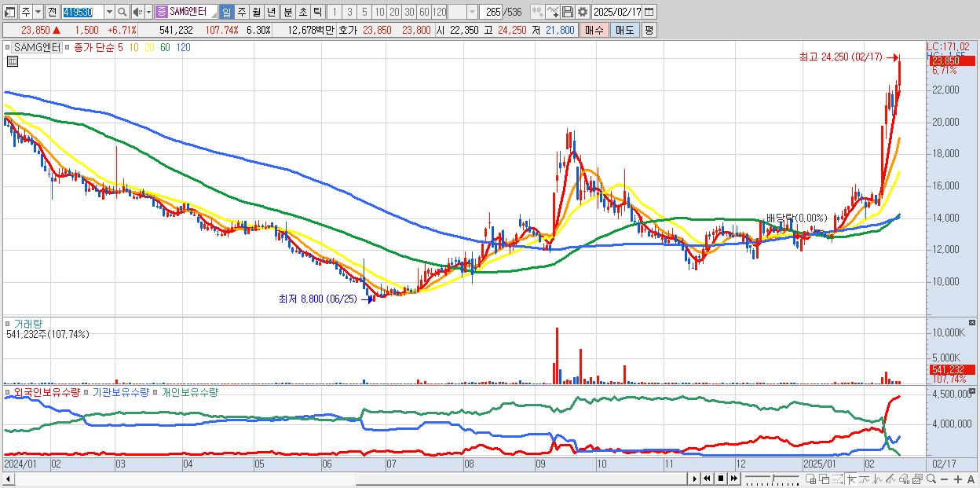Click the crosshair cursor tool icon
Screen dimensions: 980x488
(850, 479)
